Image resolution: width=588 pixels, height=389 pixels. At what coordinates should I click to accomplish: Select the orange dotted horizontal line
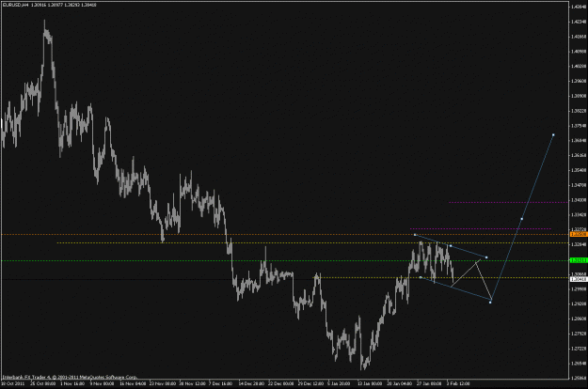click(285, 234)
